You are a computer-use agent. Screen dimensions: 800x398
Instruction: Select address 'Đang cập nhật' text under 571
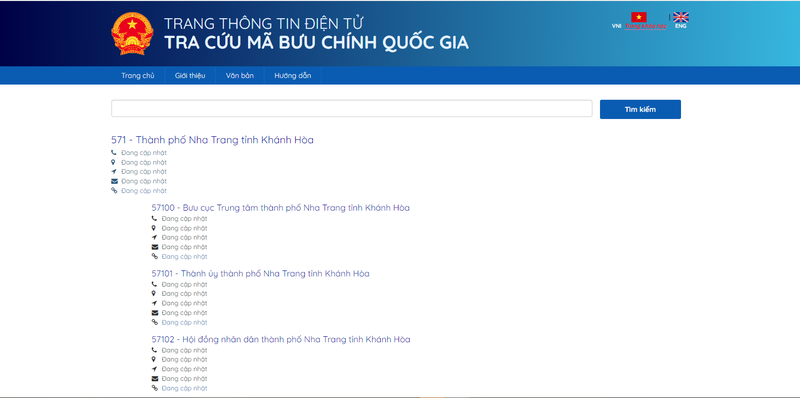pos(144,162)
